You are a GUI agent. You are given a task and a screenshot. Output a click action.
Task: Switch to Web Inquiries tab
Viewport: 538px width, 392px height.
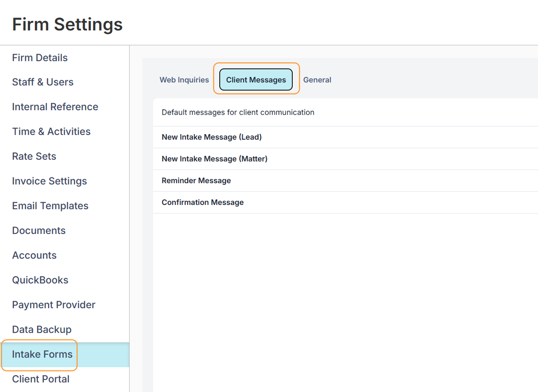(184, 80)
